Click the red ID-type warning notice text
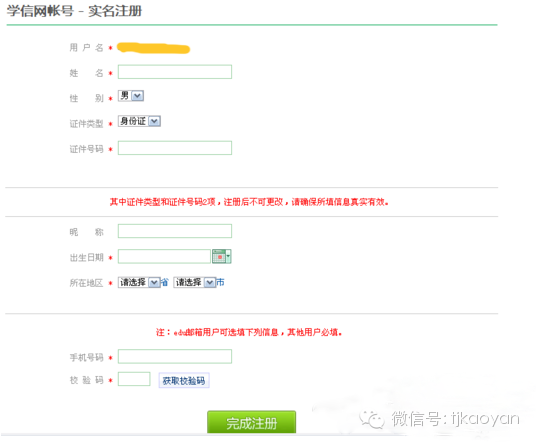Image resolution: width=536 pixels, height=444 pixels. click(249, 202)
